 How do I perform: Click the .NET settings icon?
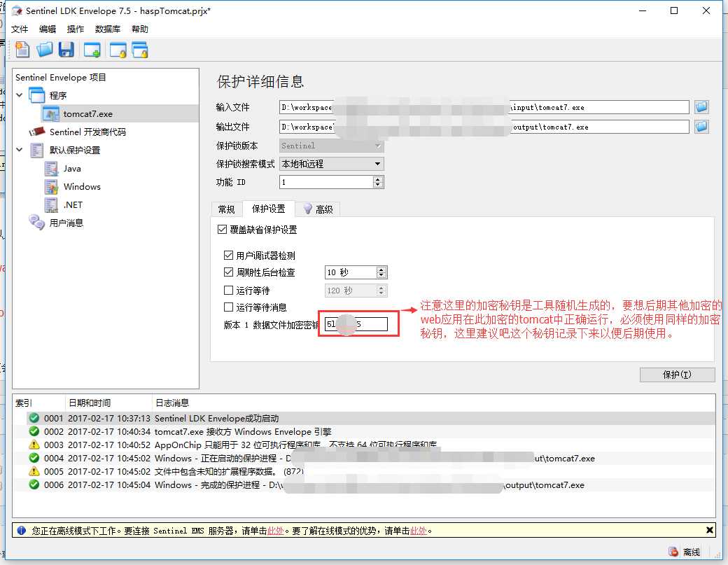point(51,204)
